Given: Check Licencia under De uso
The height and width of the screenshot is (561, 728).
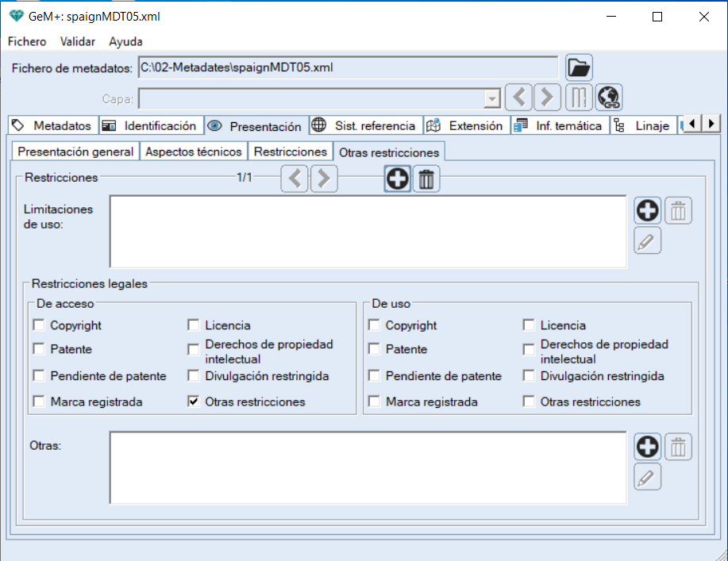Looking at the screenshot, I should coord(530,325).
